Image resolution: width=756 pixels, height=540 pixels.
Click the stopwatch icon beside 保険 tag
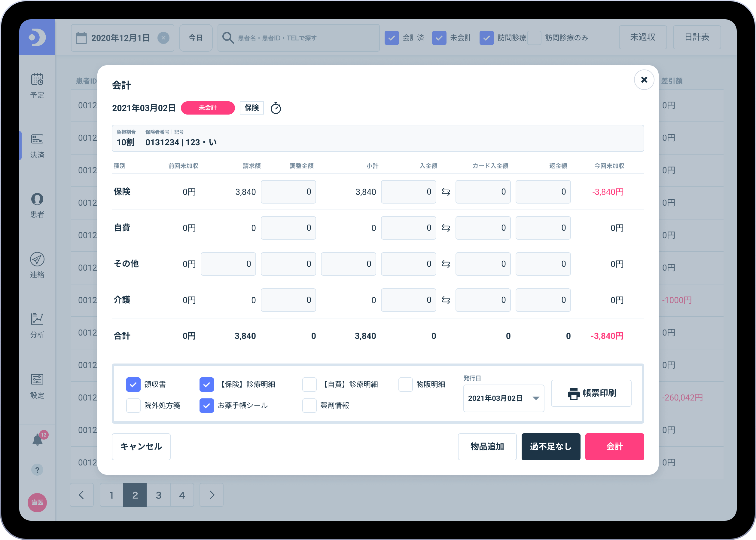pyautogui.click(x=276, y=108)
